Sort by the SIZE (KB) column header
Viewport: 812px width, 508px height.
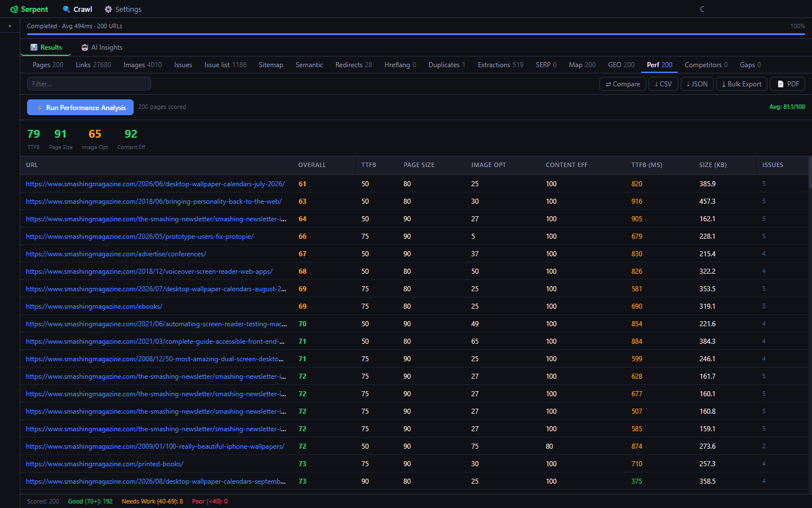(x=713, y=165)
